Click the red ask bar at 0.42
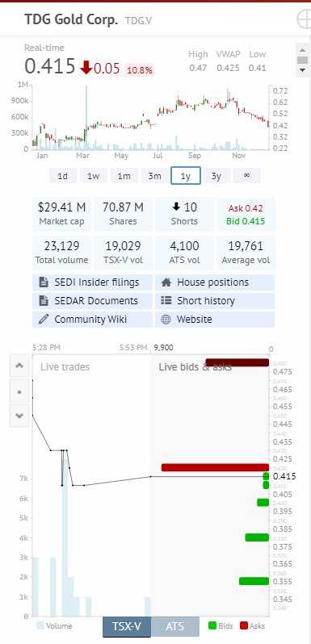This screenshot has height=644, width=311. 215,467
